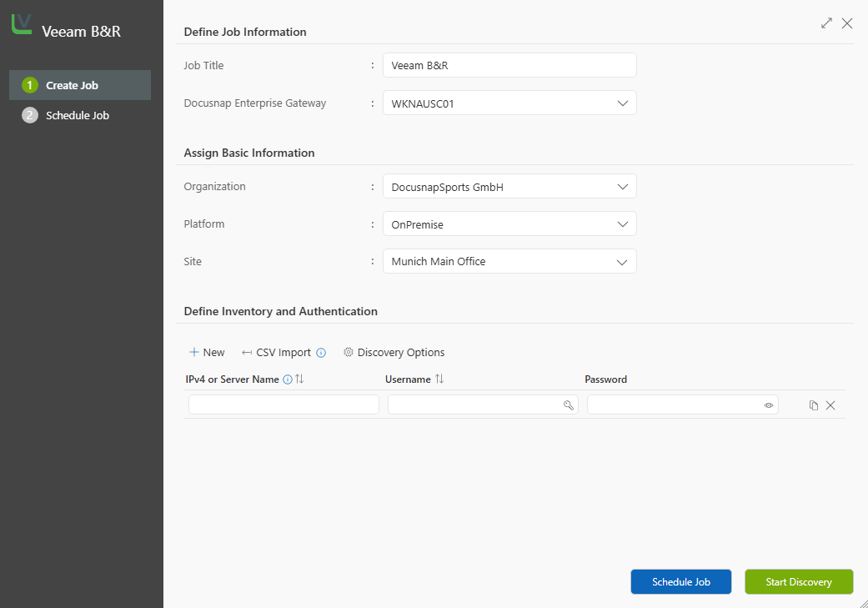Click the Start Discovery button
This screenshot has width=868, height=608.
pyautogui.click(x=799, y=582)
